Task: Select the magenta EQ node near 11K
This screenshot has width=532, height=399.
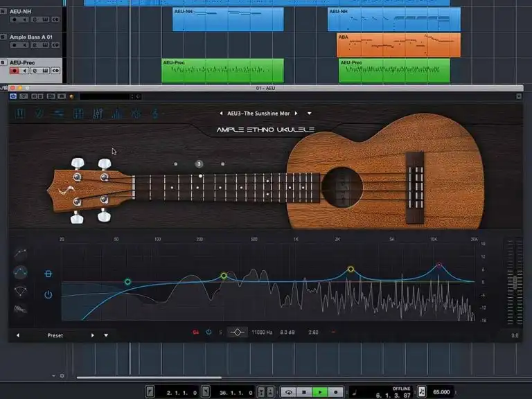Action: click(x=439, y=265)
